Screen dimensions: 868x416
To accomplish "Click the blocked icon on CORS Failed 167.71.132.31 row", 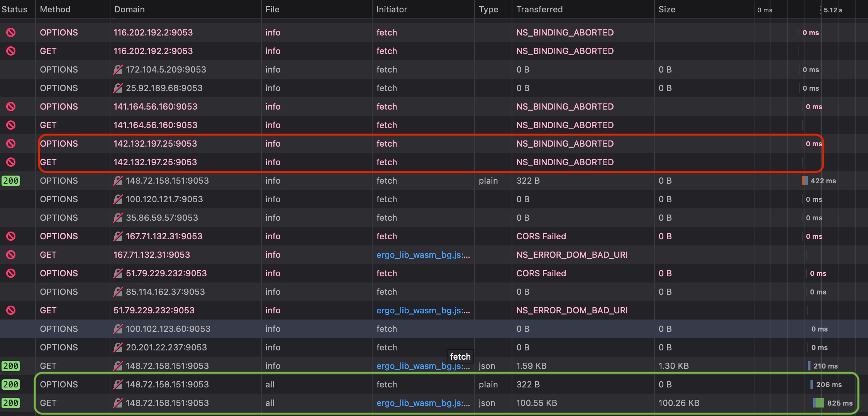I will pos(11,236).
